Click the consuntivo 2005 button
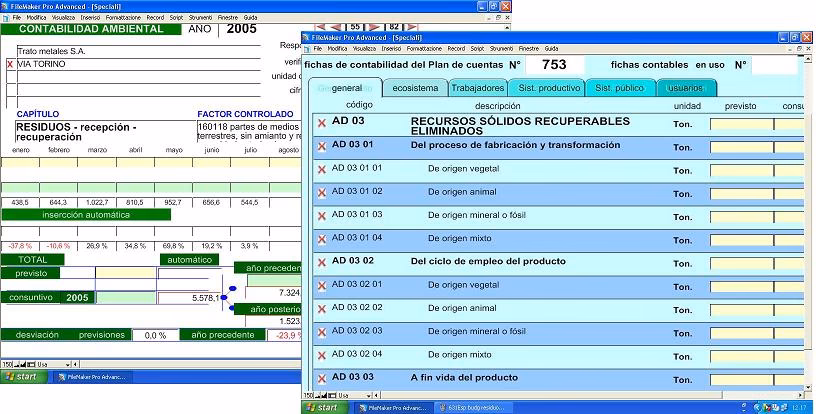The width and height of the screenshot is (816, 414). pos(48,297)
